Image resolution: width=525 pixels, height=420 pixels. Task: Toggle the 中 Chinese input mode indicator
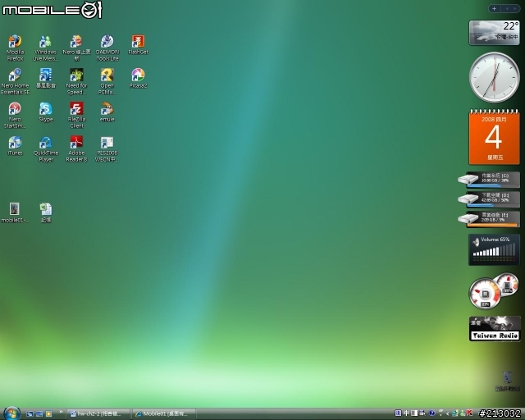pyautogui.click(x=406, y=413)
